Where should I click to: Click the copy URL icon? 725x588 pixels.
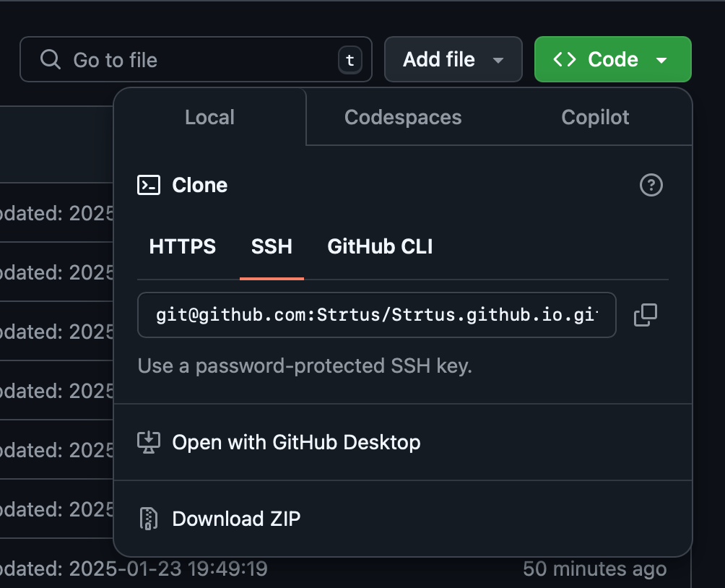646,315
